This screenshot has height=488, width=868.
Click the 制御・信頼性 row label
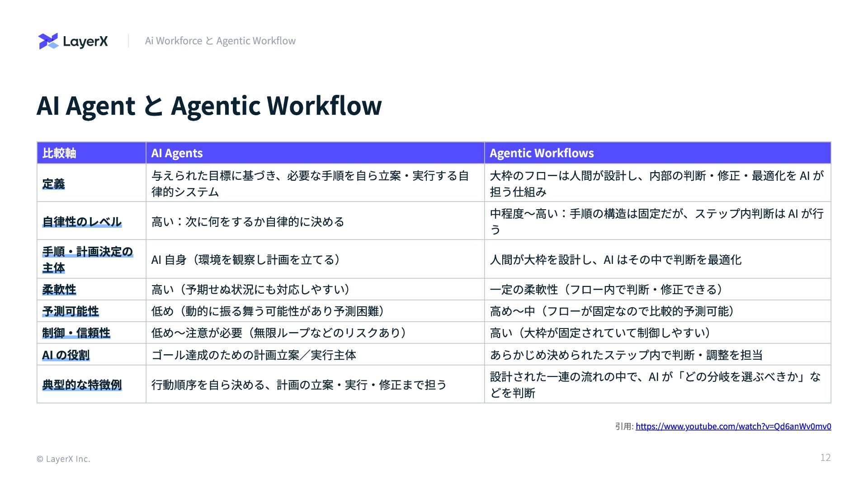[x=76, y=333]
